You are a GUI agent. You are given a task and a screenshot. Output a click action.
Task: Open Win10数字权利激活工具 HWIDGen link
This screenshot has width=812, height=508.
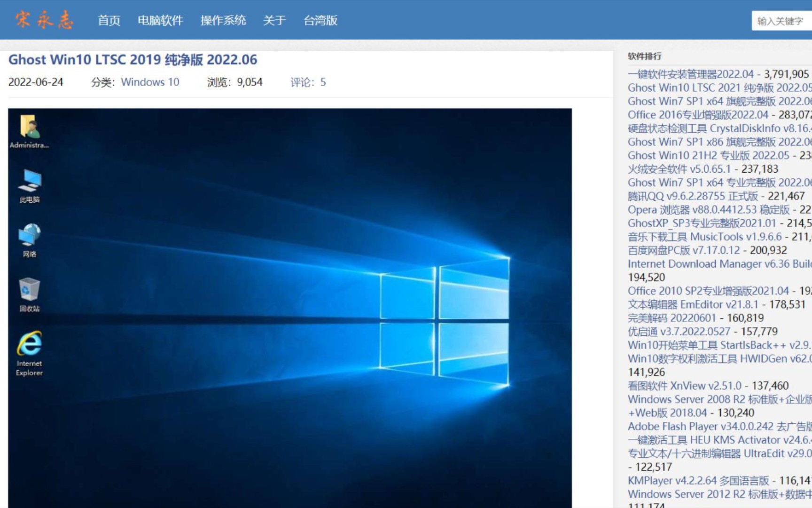(x=719, y=359)
